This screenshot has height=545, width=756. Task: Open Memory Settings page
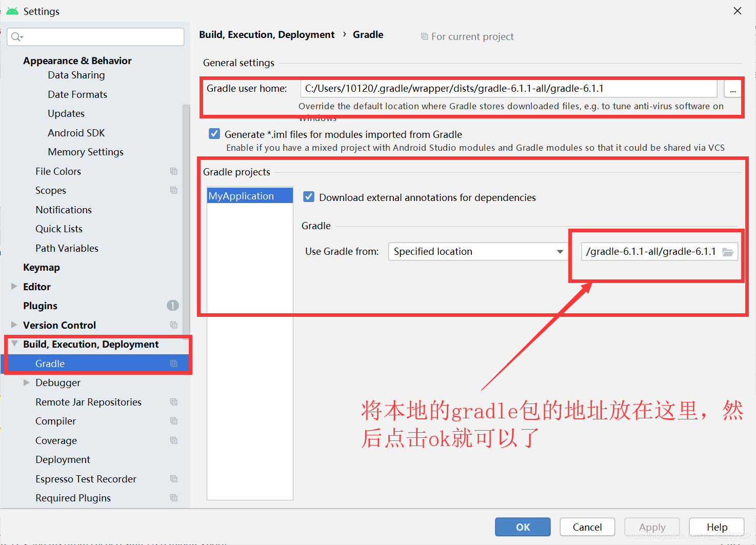[x=86, y=152]
